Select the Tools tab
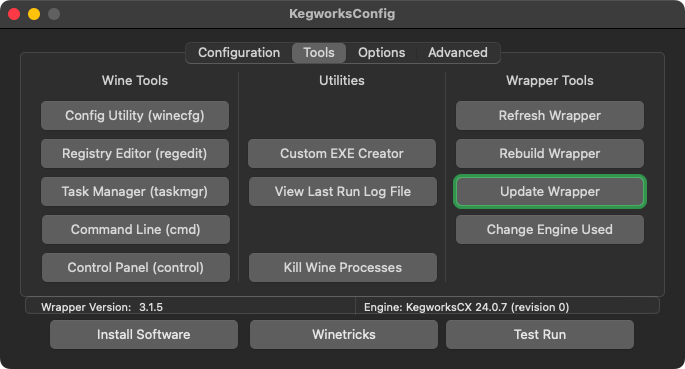This screenshot has height=369, width=685. click(x=319, y=52)
